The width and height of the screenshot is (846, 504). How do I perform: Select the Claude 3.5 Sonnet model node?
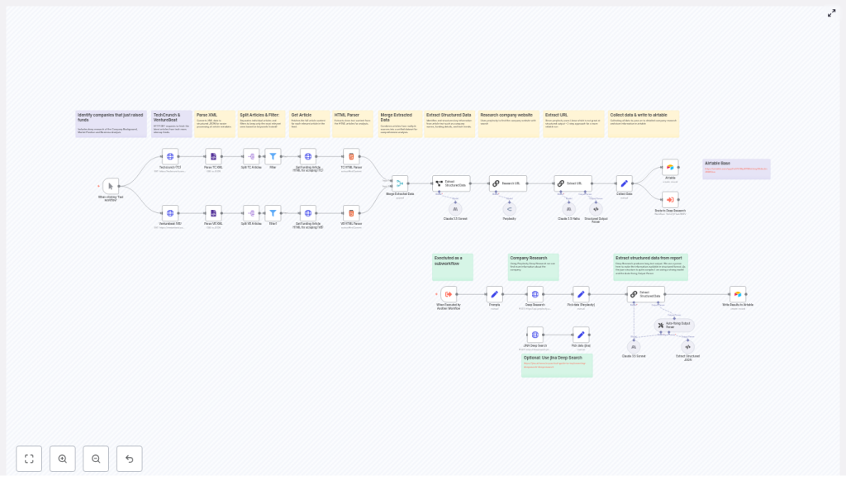click(456, 209)
